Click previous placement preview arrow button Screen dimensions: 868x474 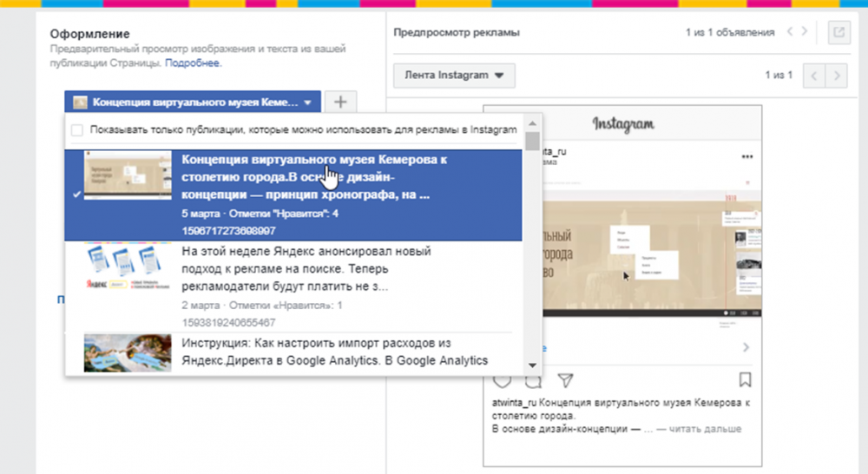coord(814,76)
